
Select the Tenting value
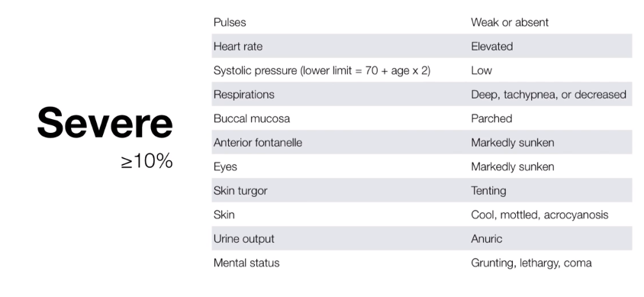[x=488, y=191]
